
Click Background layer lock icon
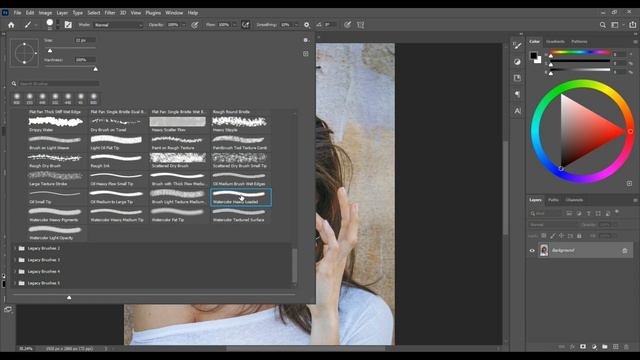click(x=625, y=251)
